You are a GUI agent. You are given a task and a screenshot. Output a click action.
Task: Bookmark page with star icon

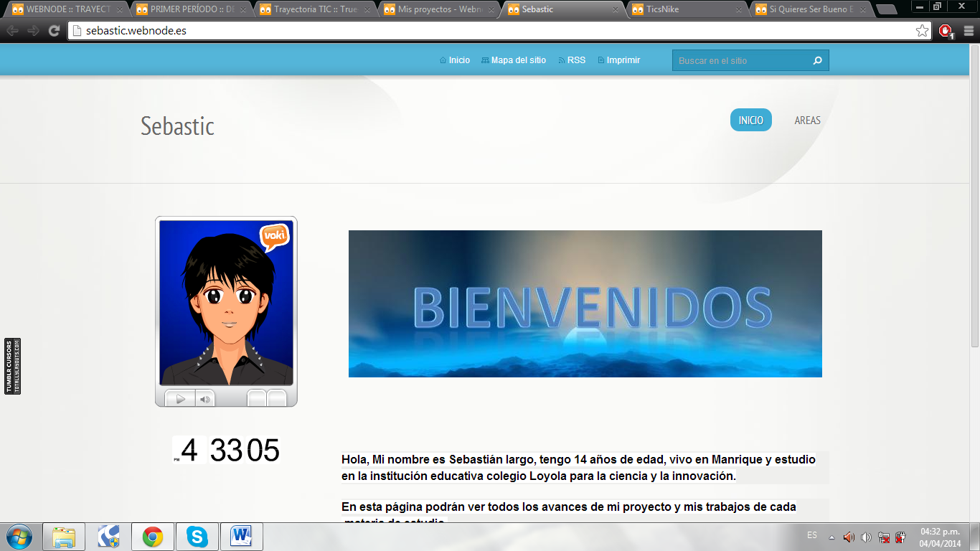click(922, 31)
